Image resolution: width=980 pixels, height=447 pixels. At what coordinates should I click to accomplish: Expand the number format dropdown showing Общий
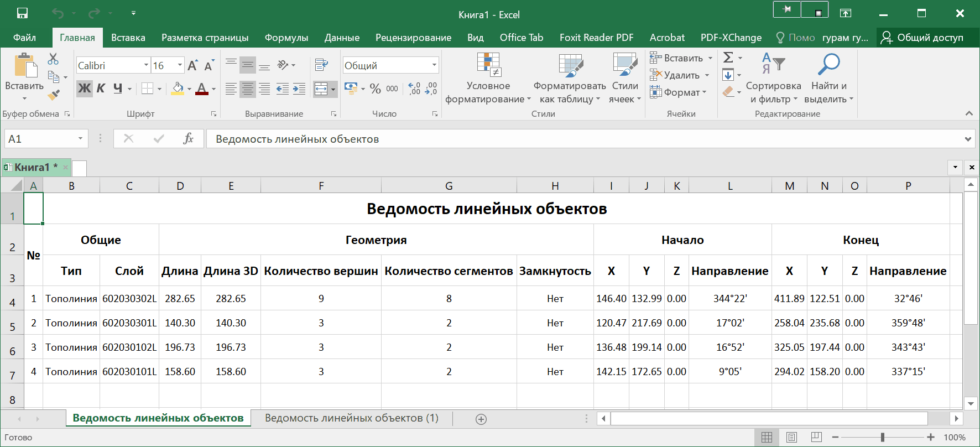point(434,65)
